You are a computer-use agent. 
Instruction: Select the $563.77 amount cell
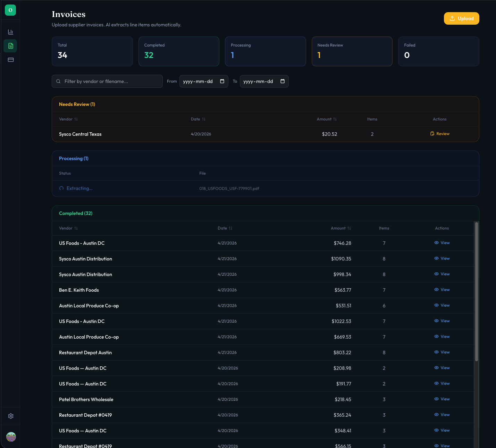(343, 290)
